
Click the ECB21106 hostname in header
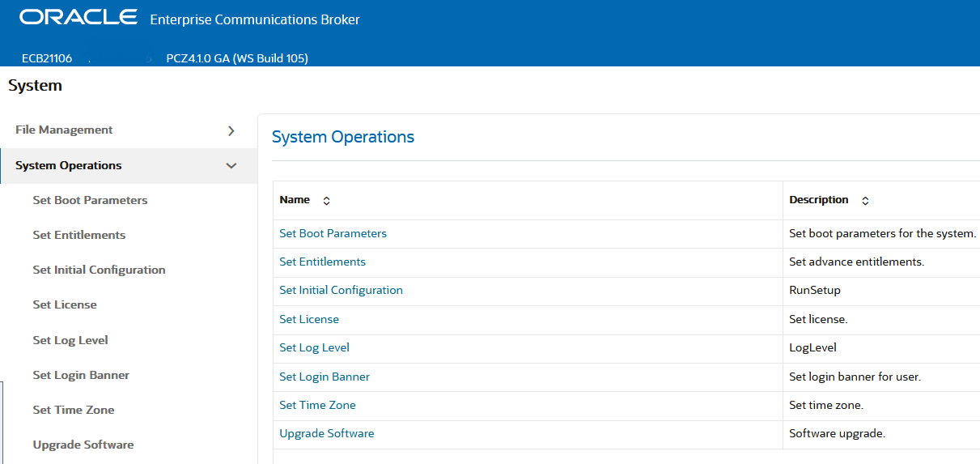tap(47, 58)
